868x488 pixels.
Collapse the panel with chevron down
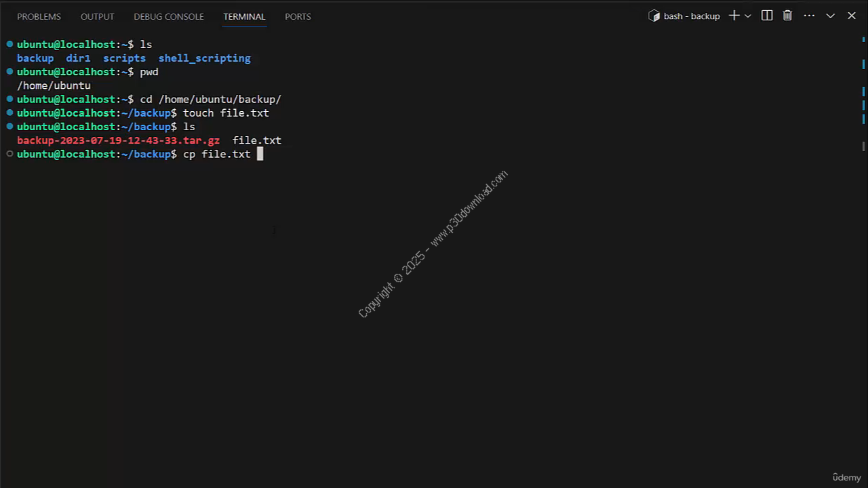[x=830, y=16]
